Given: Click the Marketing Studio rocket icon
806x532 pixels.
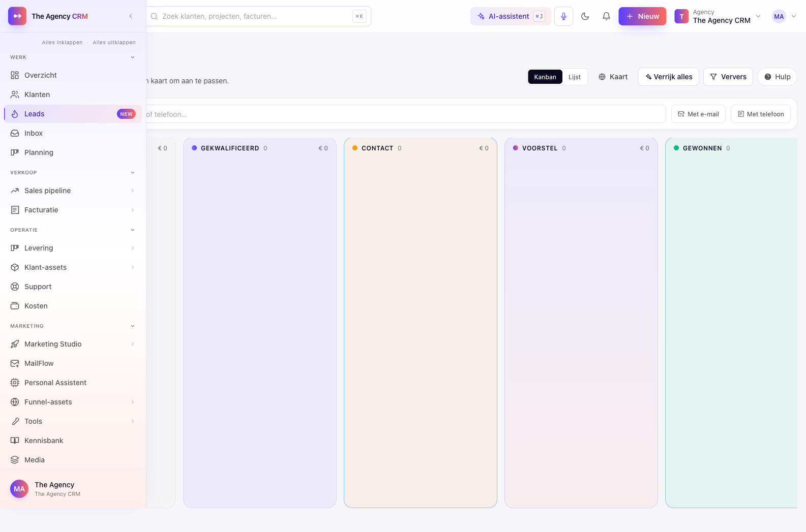Looking at the screenshot, I should pyautogui.click(x=15, y=344).
